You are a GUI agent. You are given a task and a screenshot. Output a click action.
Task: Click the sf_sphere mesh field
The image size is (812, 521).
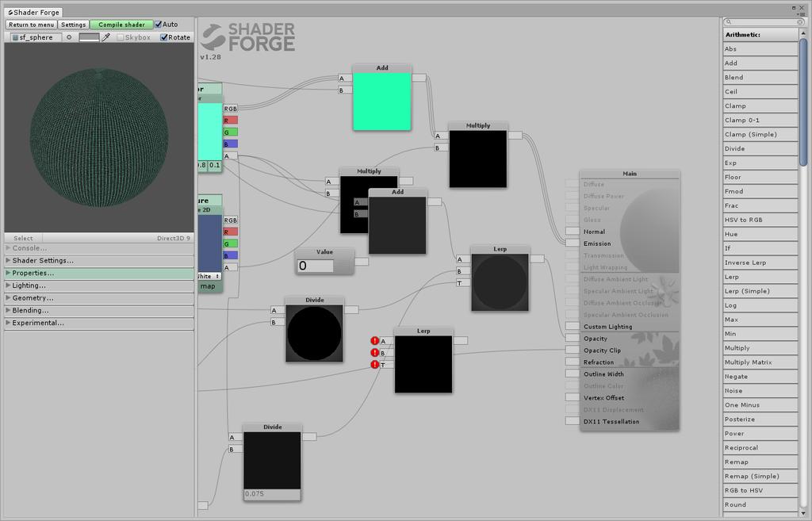36,37
